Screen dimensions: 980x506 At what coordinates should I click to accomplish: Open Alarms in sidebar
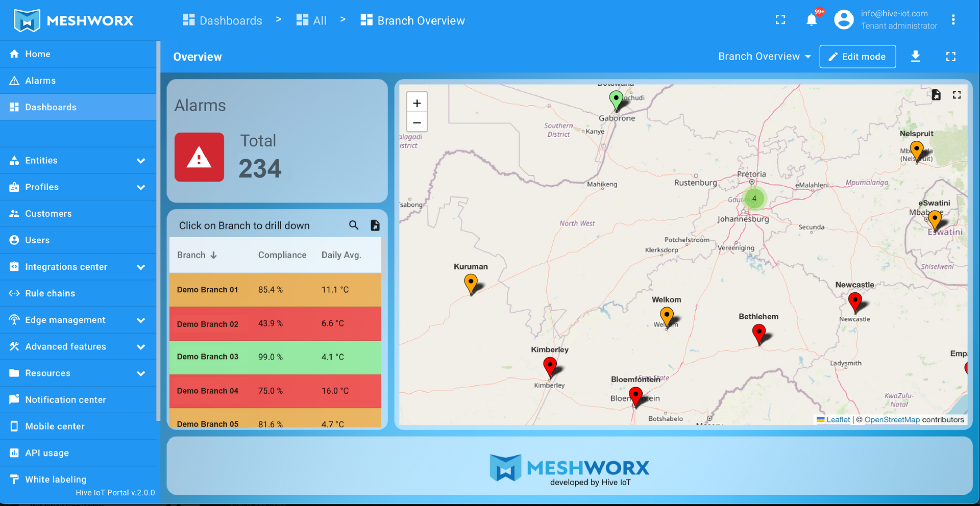pyautogui.click(x=78, y=81)
